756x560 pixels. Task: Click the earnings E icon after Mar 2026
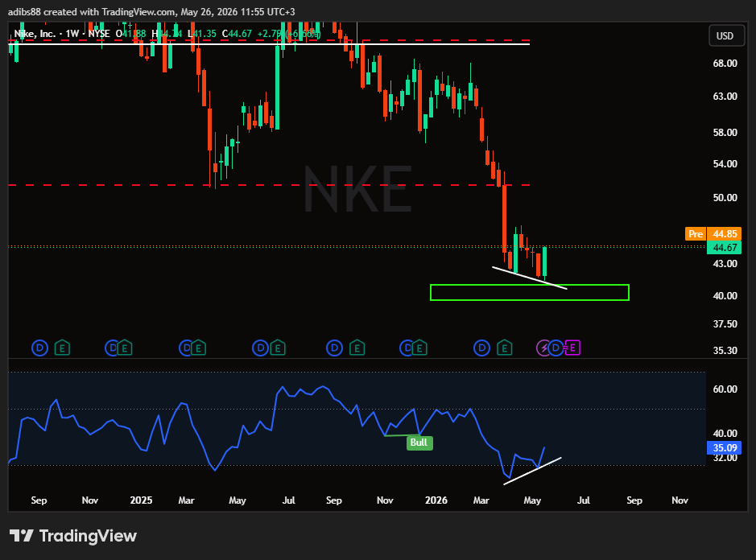point(504,348)
